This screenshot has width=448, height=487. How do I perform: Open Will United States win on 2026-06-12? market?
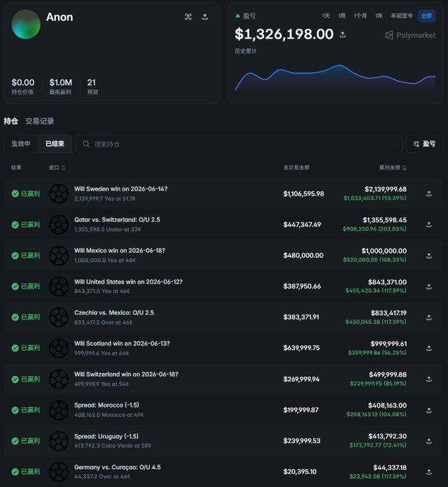(x=128, y=281)
